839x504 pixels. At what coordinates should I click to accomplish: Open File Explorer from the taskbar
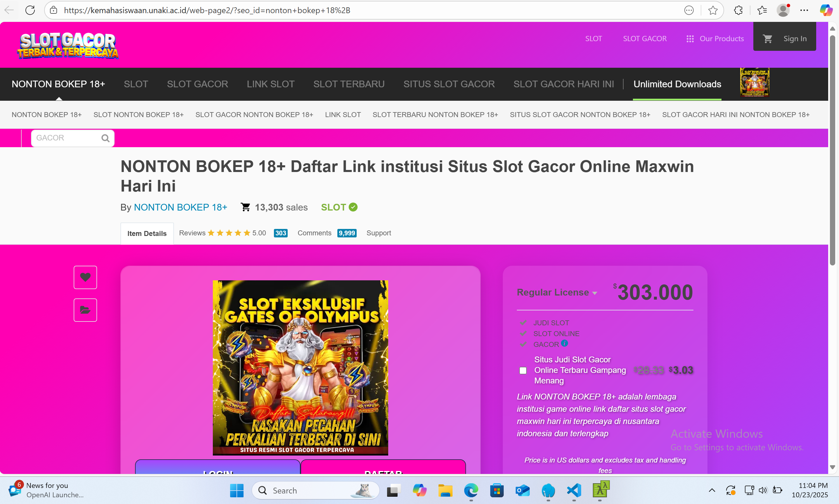(445, 490)
